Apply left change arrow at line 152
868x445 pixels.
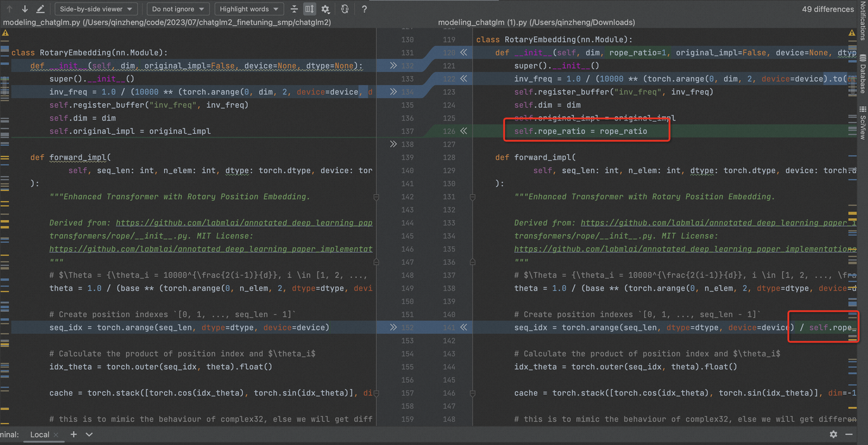pos(393,327)
